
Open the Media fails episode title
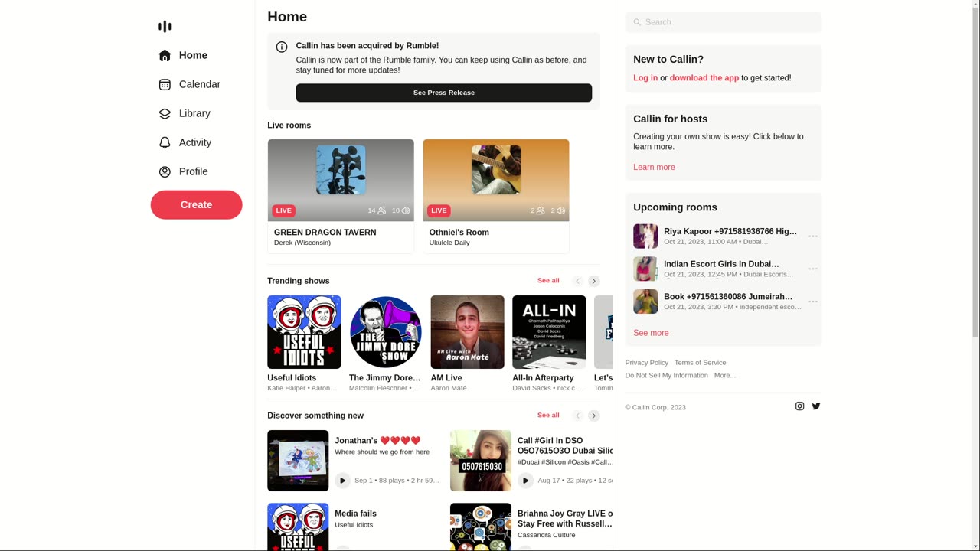[x=355, y=514]
